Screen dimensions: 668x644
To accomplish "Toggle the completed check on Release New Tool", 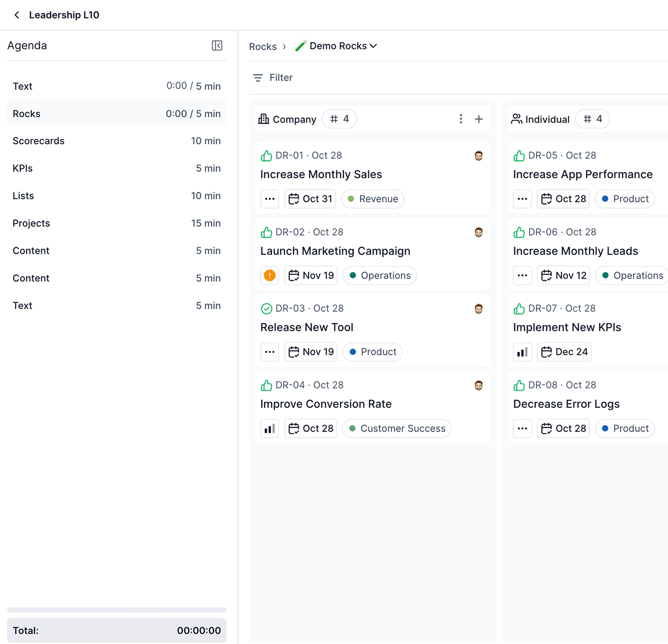I will coord(267,308).
